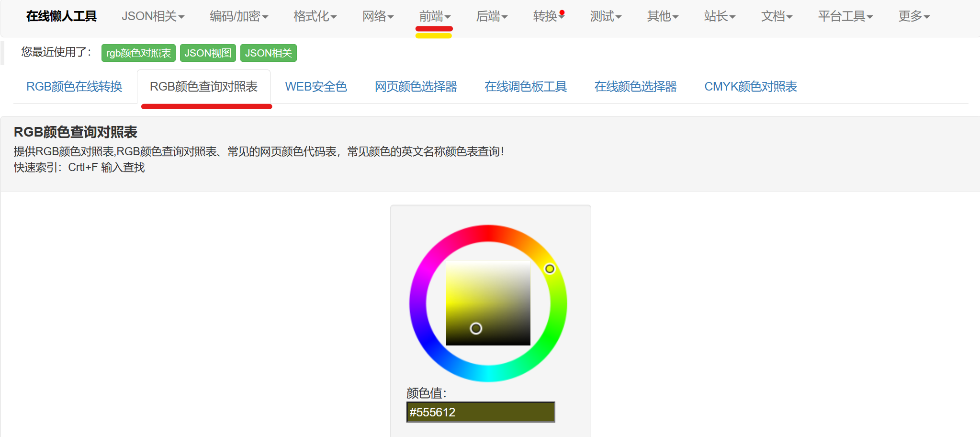Open the 在线调色板工具 tab
Viewport: 980px width, 437px height.
(x=525, y=87)
